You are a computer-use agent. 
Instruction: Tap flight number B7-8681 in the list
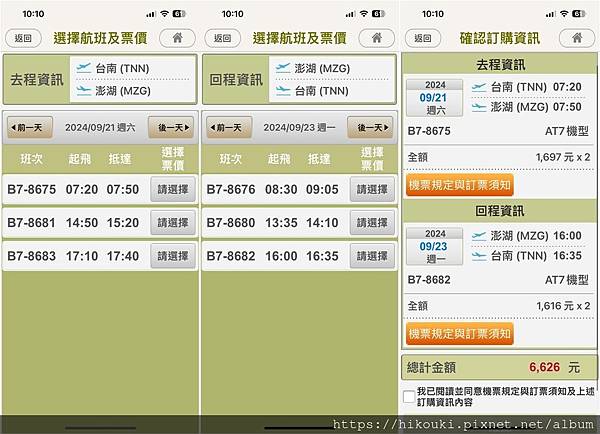click(x=31, y=223)
